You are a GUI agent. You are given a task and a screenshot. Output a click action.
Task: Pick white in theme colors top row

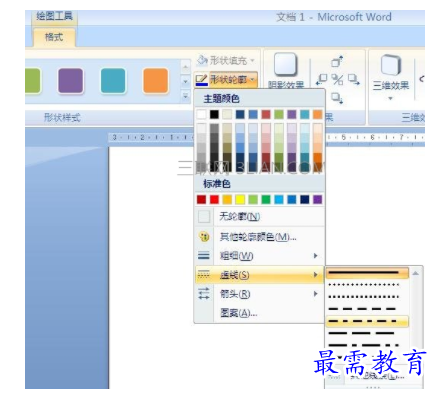(201, 114)
